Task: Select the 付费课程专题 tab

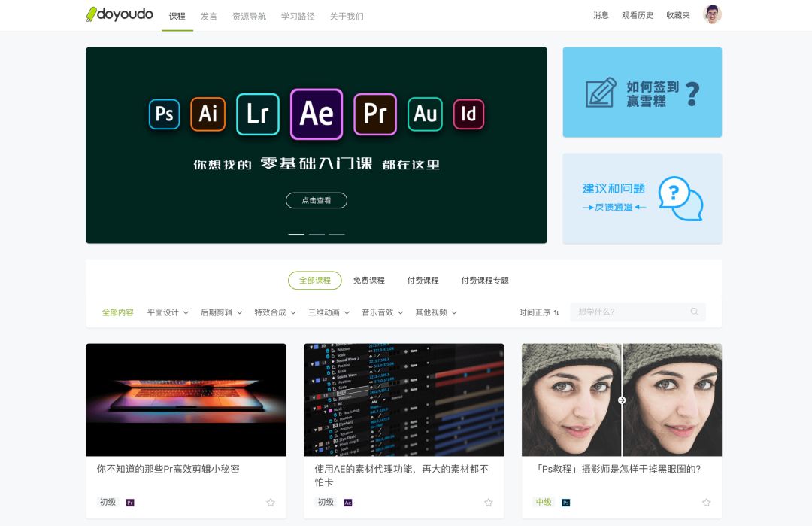Action: tap(485, 281)
